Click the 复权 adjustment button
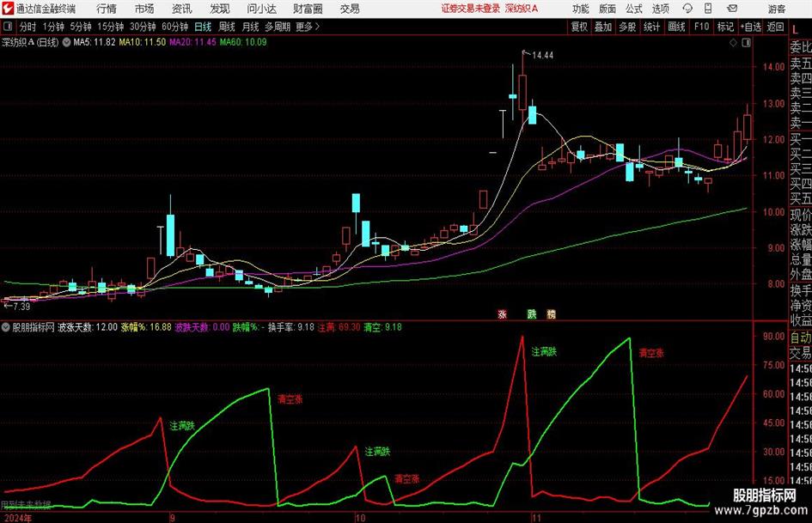 click(579, 27)
